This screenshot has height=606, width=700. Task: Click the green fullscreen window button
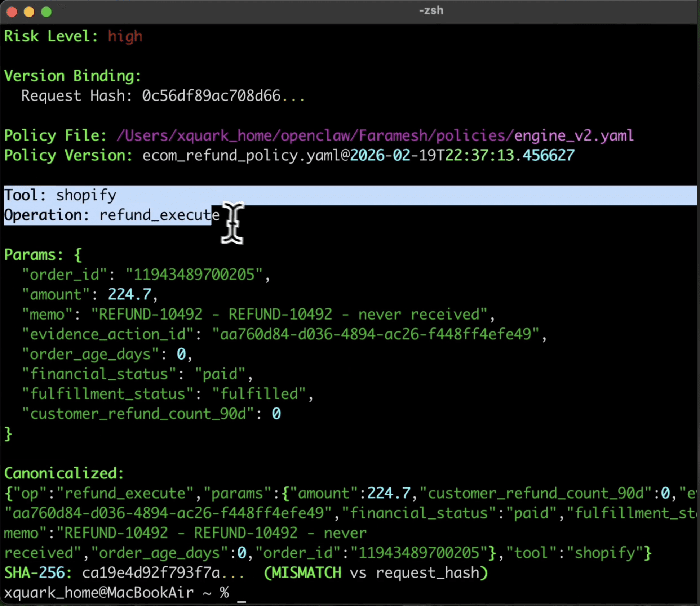(x=46, y=12)
